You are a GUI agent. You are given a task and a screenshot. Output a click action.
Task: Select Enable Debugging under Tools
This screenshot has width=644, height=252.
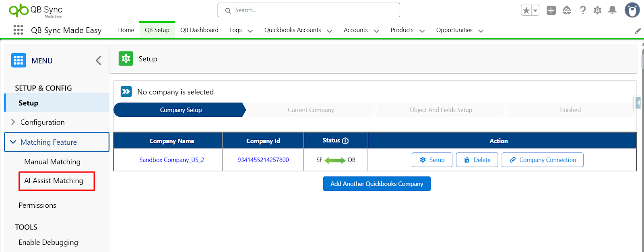(x=48, y=242)
